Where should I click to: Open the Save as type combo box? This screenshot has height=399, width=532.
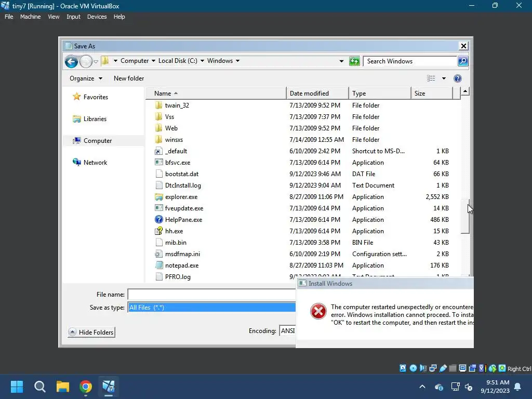point(212,308)
